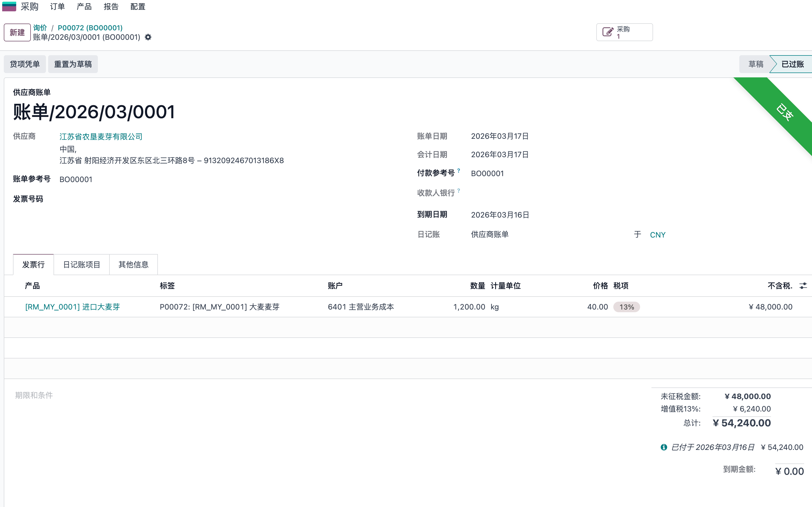The image size is (812, 507).
Task: Click the payment info icon near 已付于
Action: click(x=664, y=447)
